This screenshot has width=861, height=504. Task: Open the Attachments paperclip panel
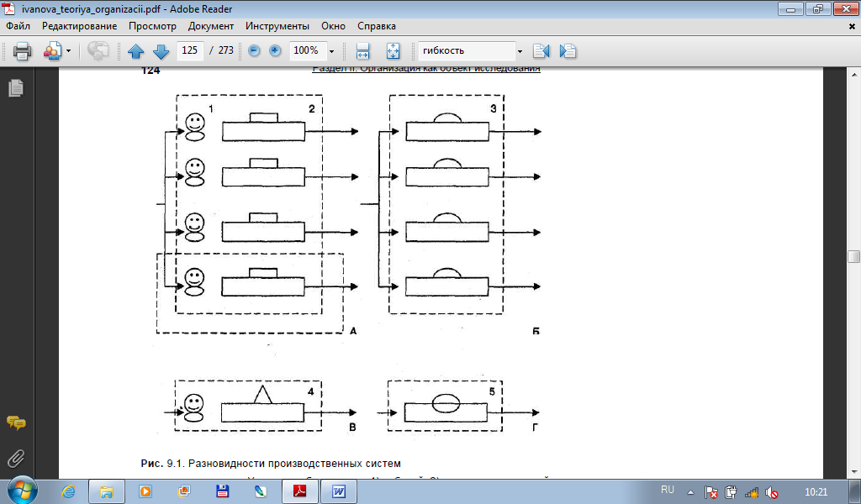17,459
